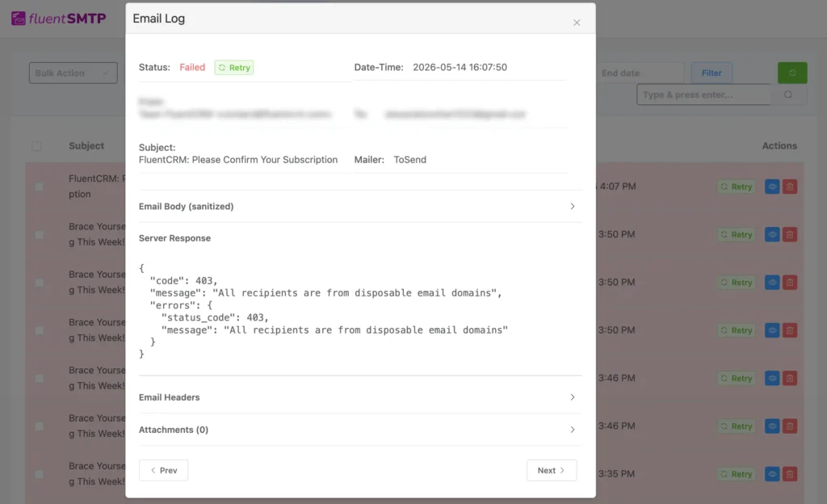
Task: Open the Bulk Action dropdown
Action: (73, 73)
